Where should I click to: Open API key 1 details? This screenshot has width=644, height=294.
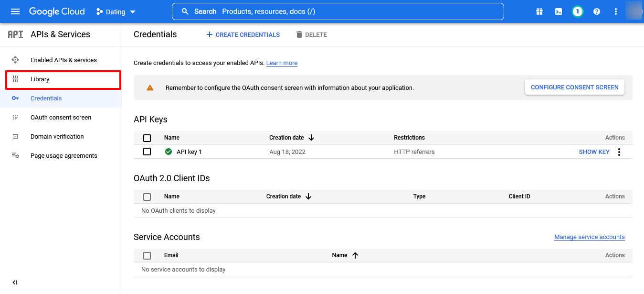click(189, 152)
